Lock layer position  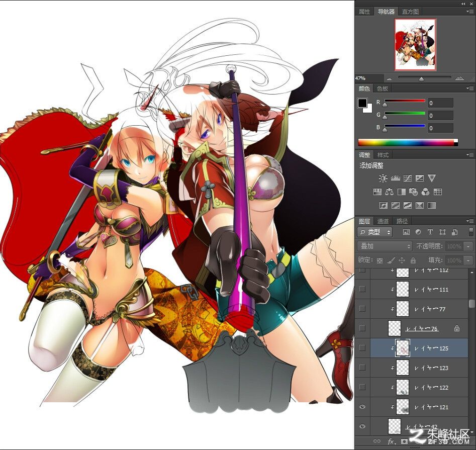(402, 260)
